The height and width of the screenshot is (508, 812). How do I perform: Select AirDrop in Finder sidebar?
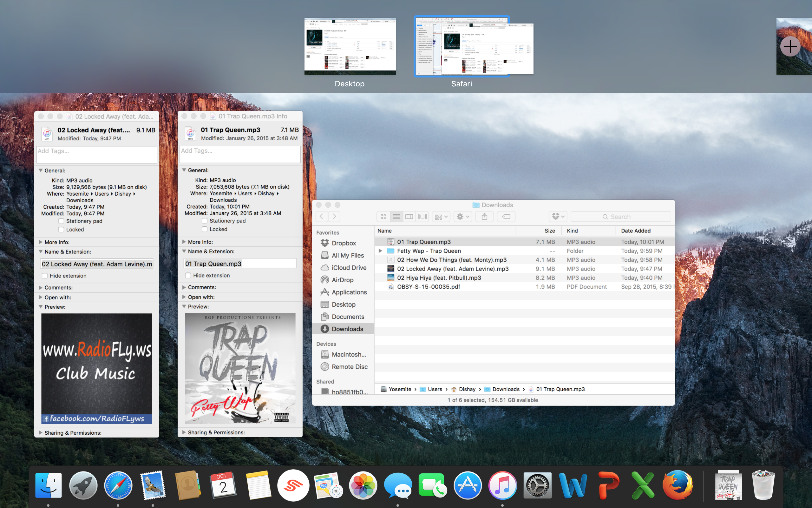(343, 280)
